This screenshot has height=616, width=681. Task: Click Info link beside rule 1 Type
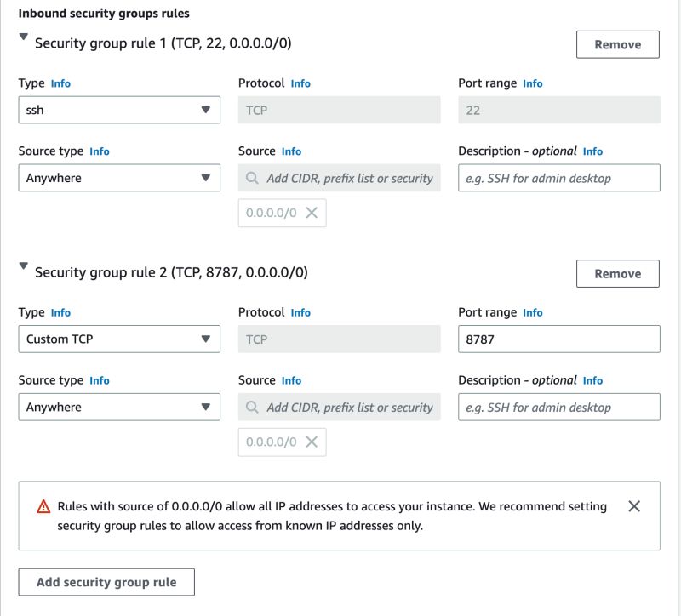(x=60, y=83)
